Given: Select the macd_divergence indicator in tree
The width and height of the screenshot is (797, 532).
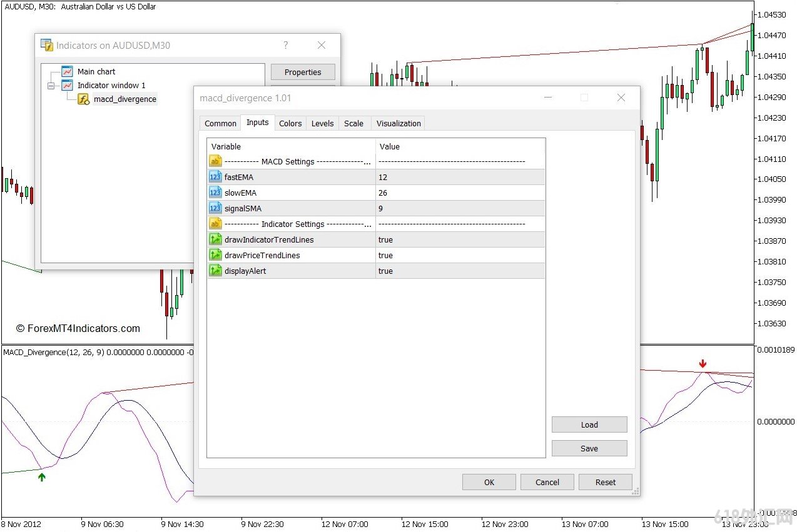Looking at the screenshot, I should tap(124, 99).
